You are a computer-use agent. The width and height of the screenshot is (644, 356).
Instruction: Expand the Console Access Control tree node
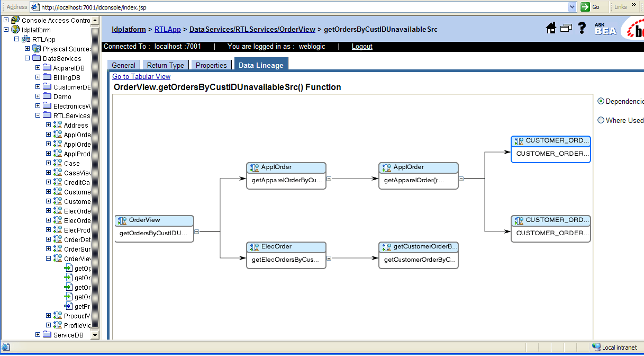6,20
